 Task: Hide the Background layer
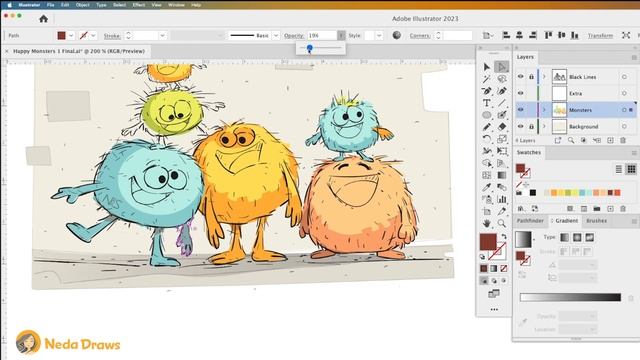pos(520,127)
